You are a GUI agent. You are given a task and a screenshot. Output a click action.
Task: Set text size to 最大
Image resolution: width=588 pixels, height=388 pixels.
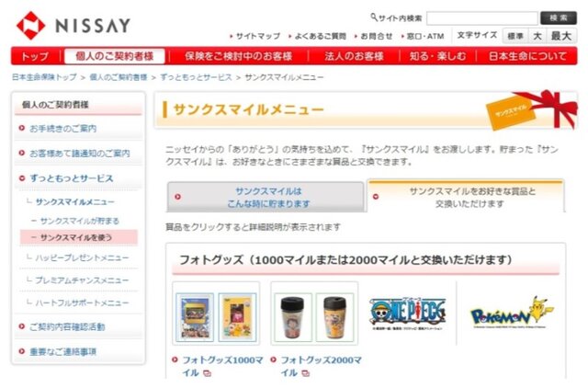pyautogui.click(x=561, y=36)
